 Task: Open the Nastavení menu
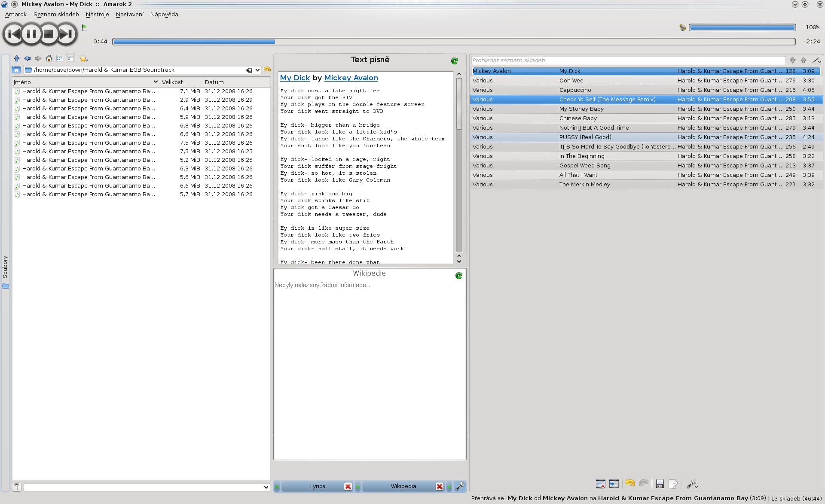pos(129,15)
